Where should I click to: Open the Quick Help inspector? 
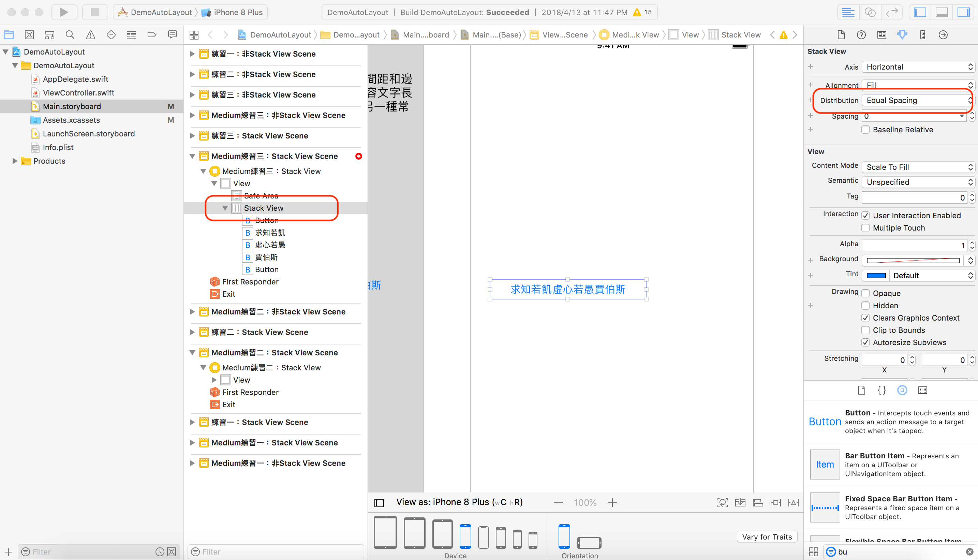tap(861, 34)
